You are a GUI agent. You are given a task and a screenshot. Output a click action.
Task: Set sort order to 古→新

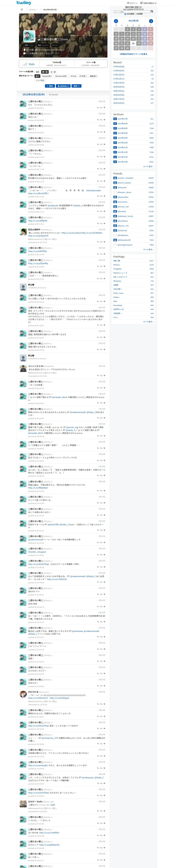pos(53,72)
